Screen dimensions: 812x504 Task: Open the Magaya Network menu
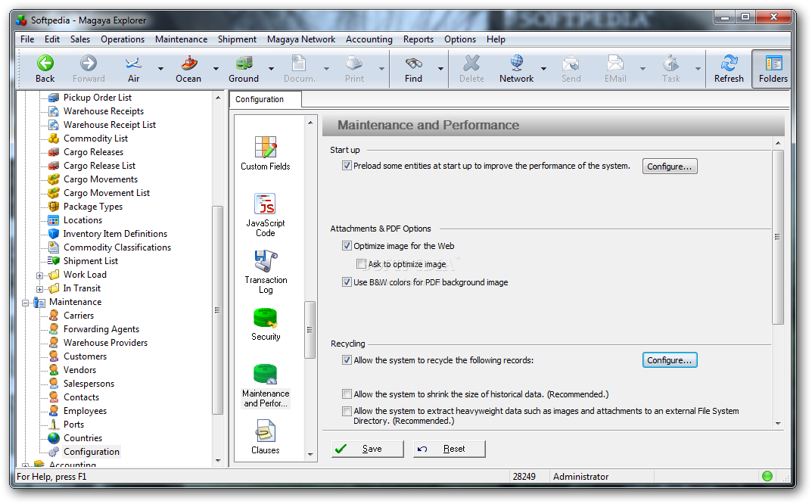pyautogui.click(x=301, y=39)
